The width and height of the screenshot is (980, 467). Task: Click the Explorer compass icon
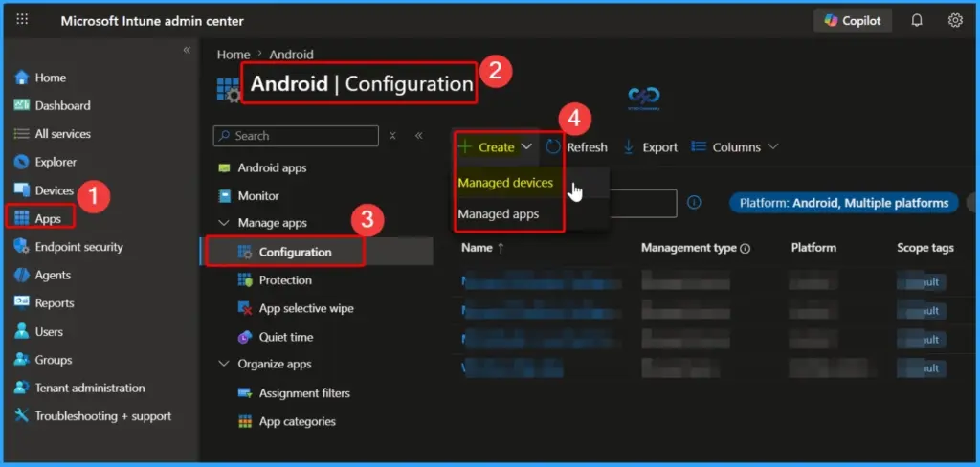(x=22, y=162)
